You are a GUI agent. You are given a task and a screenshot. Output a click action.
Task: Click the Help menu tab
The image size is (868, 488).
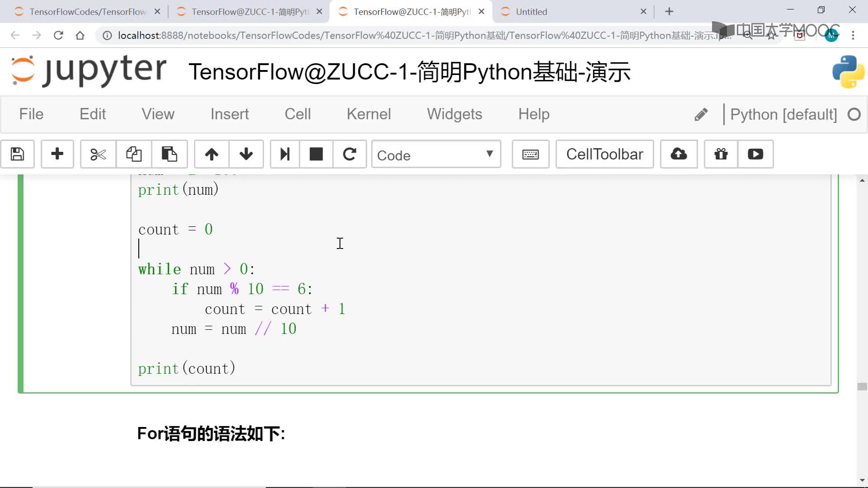[533, 113]
